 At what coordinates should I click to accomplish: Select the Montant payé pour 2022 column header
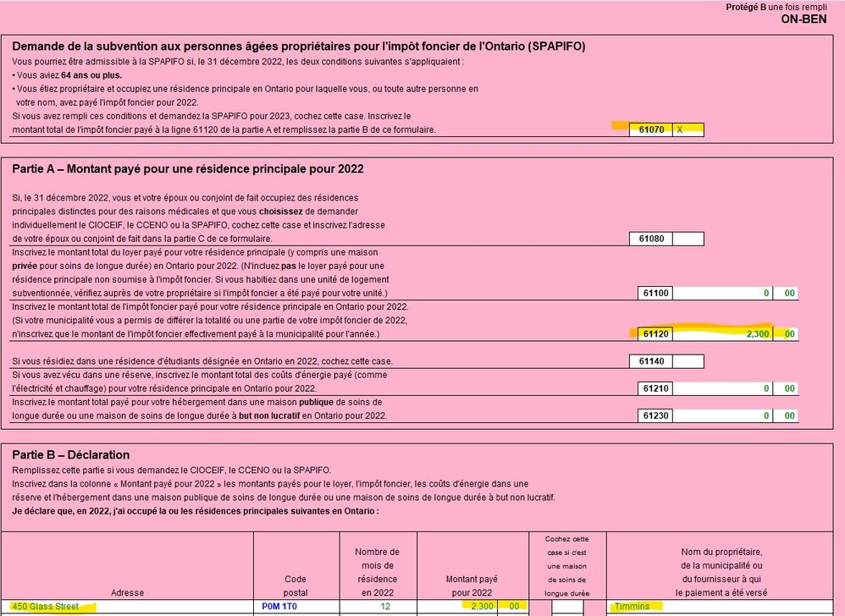(x=472, y=586)
